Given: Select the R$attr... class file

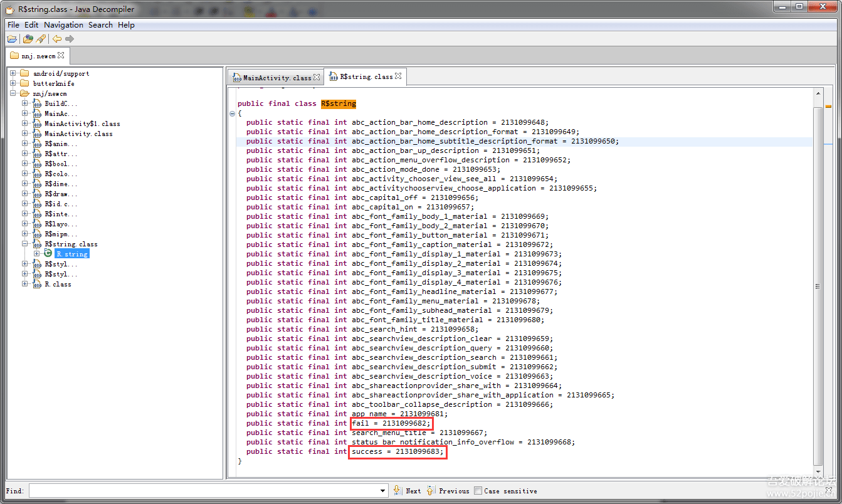Looking at the screenshot, I should point(61,154).
